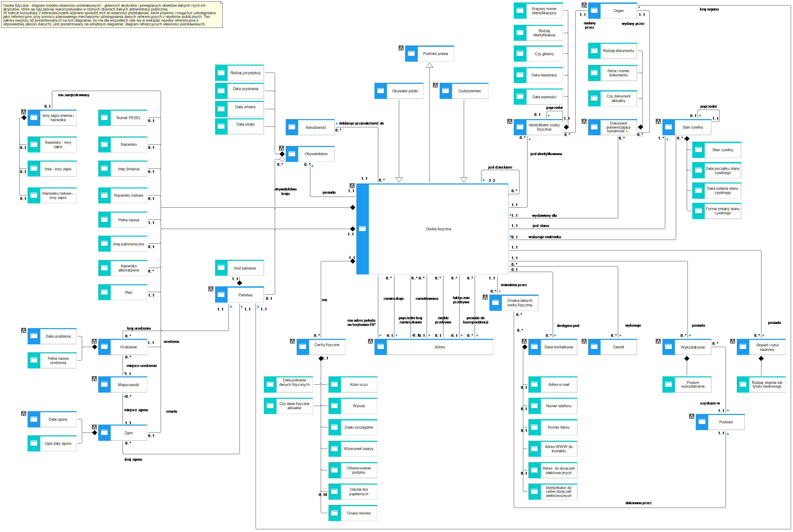The width and height of the screenshot is (793, 532).
Task: Select the Obywatel polski box
Action: [405, 91]
